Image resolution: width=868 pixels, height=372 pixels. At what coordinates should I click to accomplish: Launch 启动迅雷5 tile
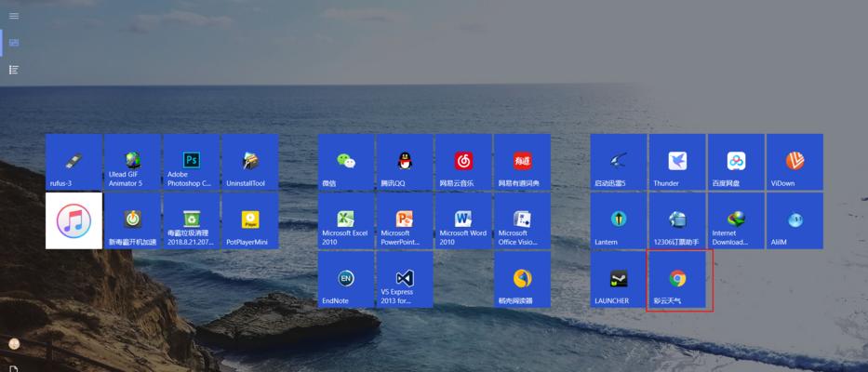tap(619, 162)
